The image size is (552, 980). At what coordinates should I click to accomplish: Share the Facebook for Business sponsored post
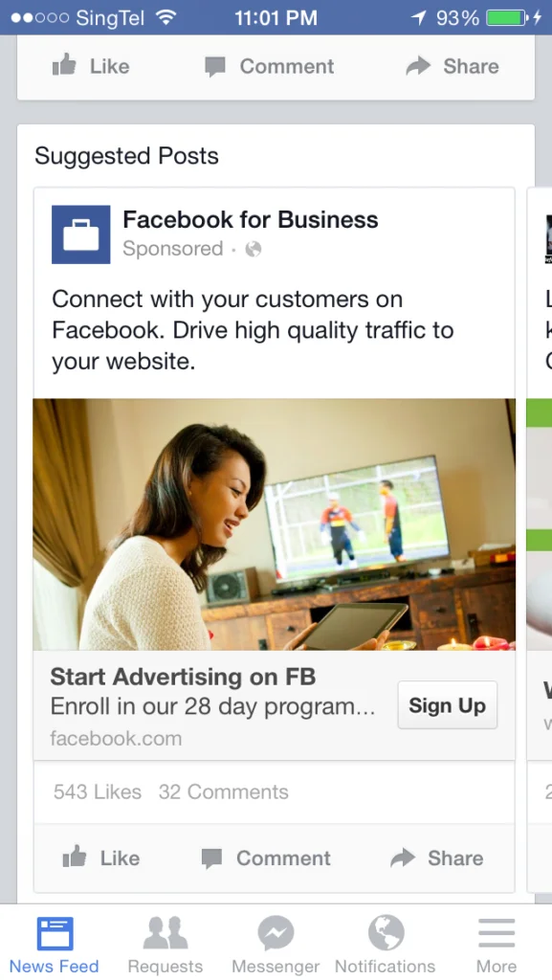436,858
